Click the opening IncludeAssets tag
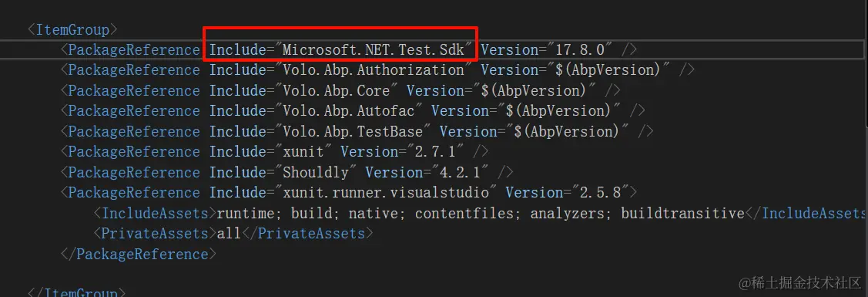 [x=154, y=214]
